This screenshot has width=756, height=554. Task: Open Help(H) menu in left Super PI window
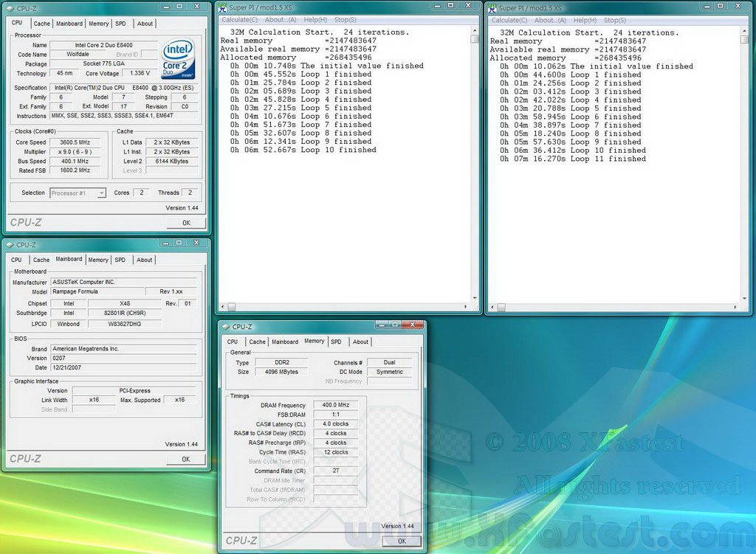pyautogui.click(x=315, y=20)
